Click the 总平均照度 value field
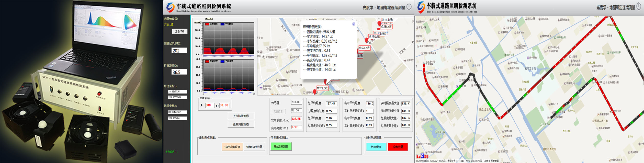This screenshot has width=644, height=163. [x=331, y=104]
